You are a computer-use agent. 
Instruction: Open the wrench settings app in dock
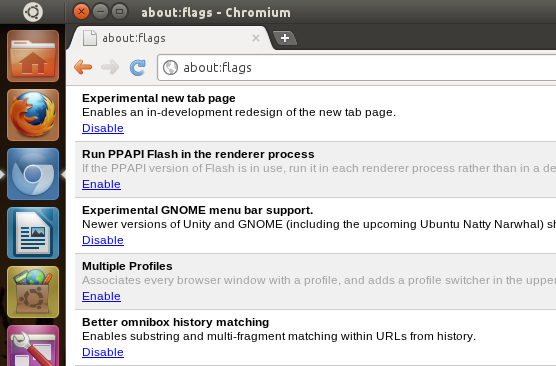coord(33,346)
